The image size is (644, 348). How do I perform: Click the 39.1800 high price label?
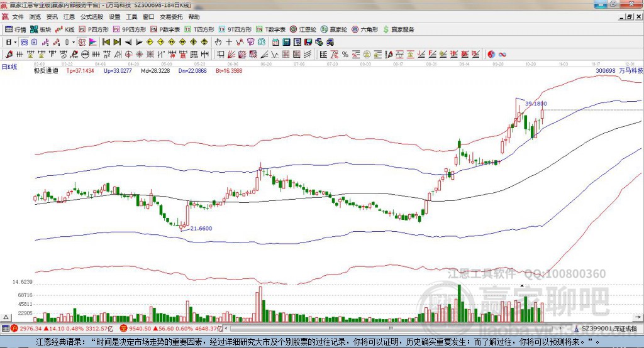tap(536, 104)
